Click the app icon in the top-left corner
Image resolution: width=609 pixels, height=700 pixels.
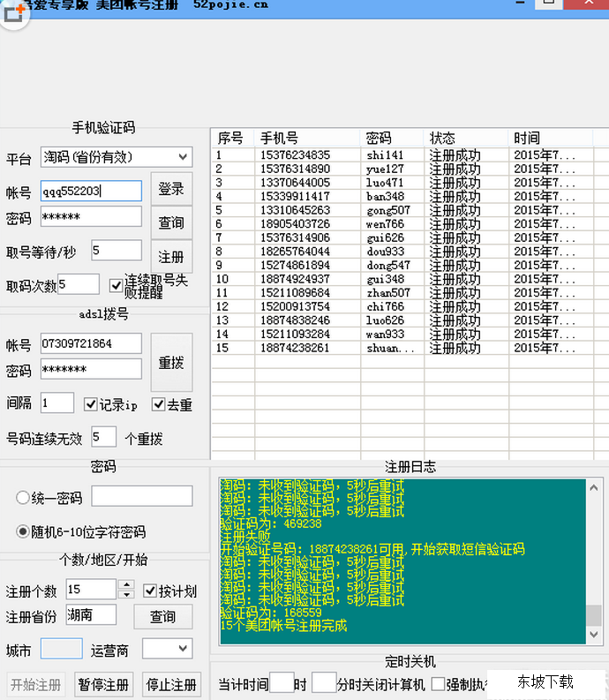click(x=12, y=14)
